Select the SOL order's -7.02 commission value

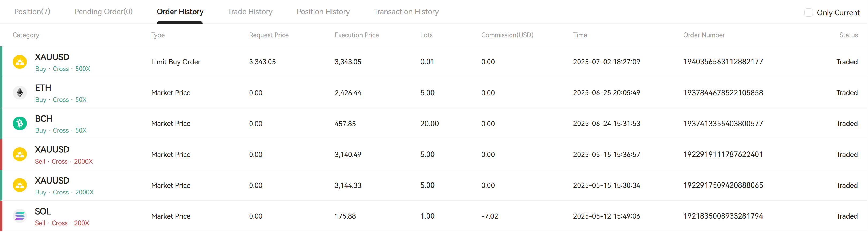tap(489, 216)
